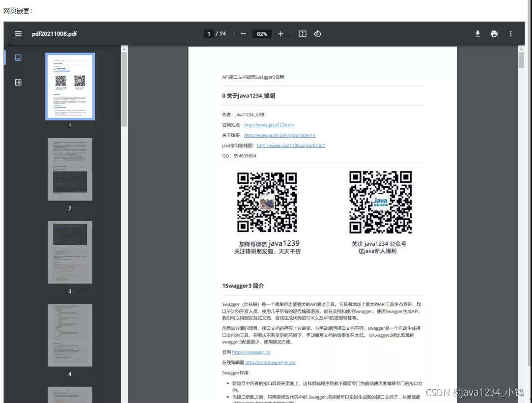532x403 pixels.
Task: Click the document vertical scrollbar thumb
Action: tap(521, 60)
